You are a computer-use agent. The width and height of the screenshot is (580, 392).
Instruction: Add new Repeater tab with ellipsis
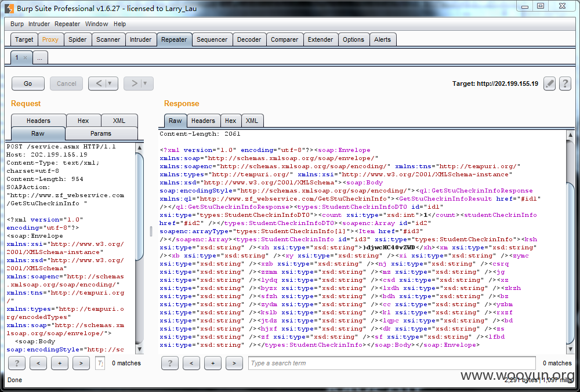pos(40,57)
